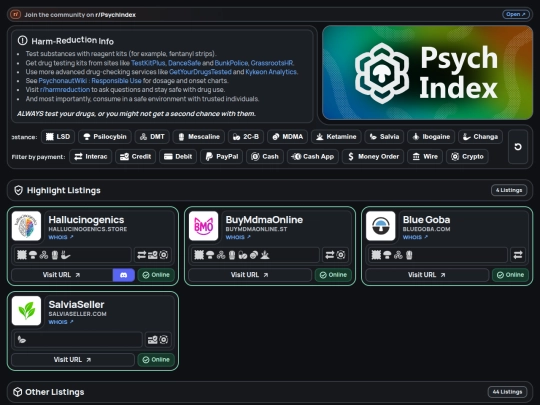Filter by Interac payment
Viewport: 540px width, 405px height.
click(91, 157)
